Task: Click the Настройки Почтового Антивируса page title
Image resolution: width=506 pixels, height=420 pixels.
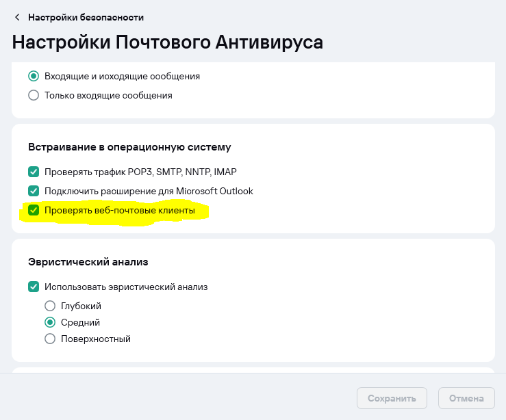Action: pos(168,42)
